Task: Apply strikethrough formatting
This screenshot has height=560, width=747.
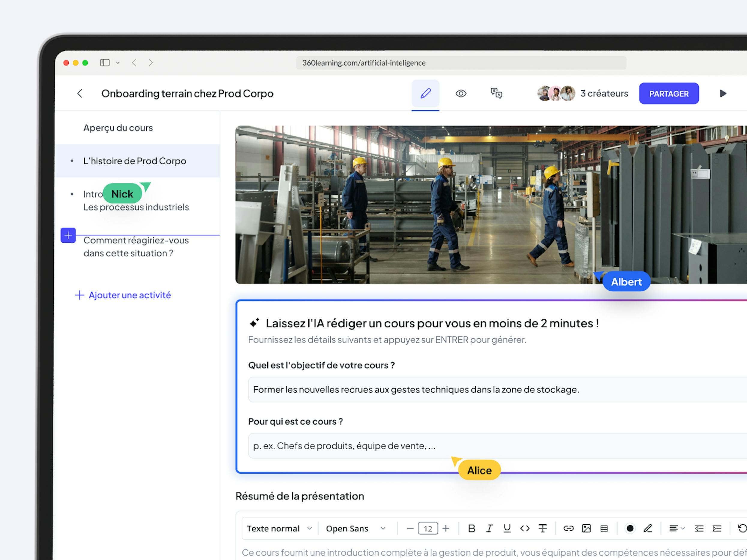Action: point(542,528)
